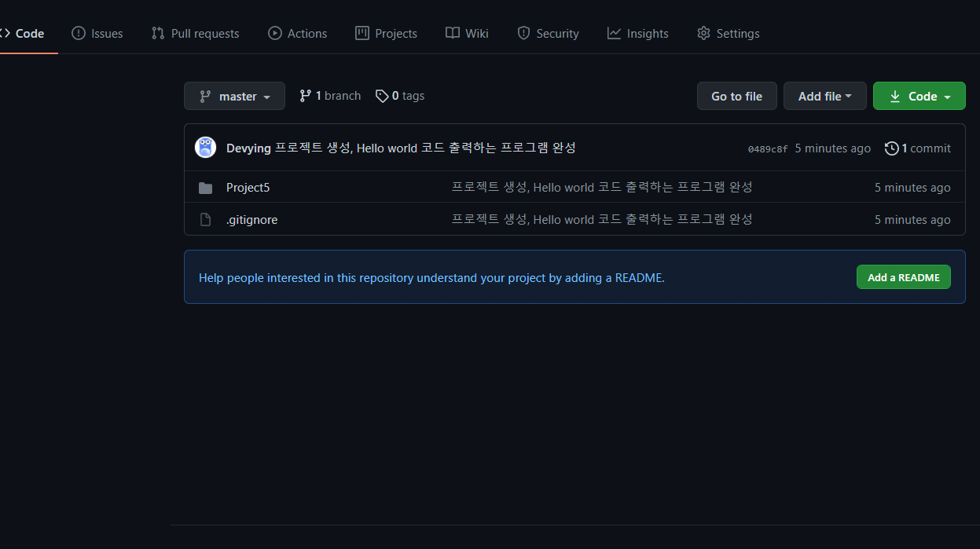View the 0 tags link
The image size is (980, 549).
click(x=400, y=96)
